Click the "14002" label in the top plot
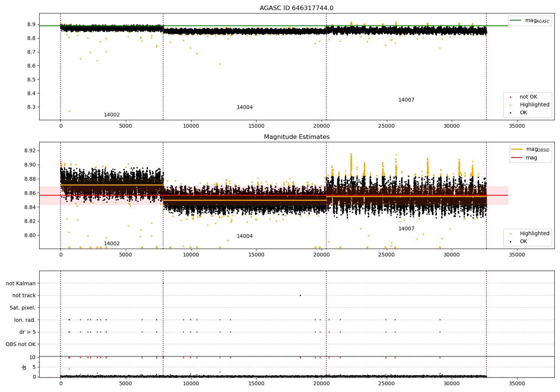 (112, 115)
